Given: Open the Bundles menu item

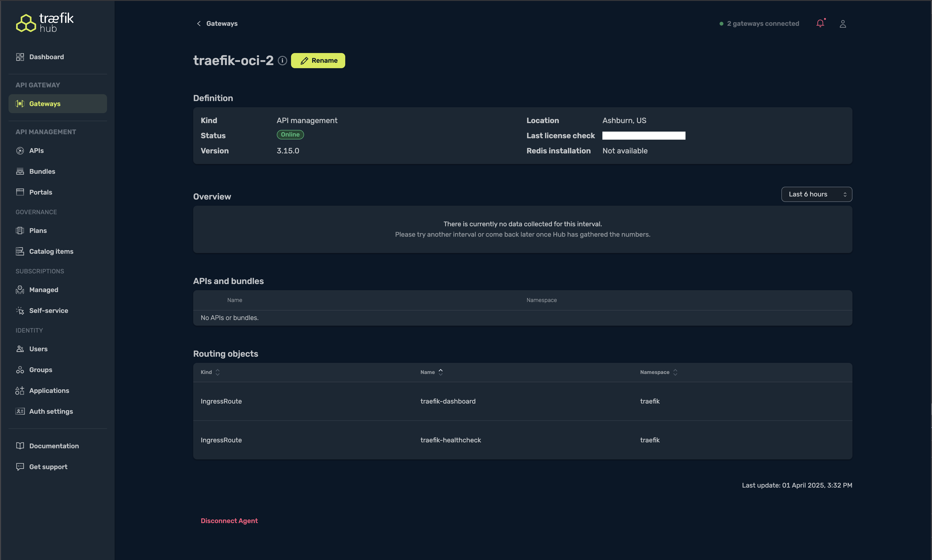Looking at the screenshot, I should point(42,171).
